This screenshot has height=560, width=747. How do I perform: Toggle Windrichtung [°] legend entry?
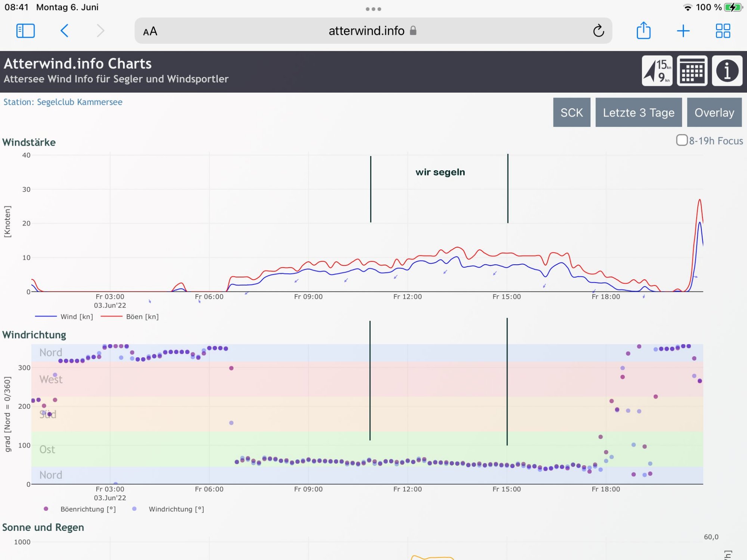click(x=176, y=509)
